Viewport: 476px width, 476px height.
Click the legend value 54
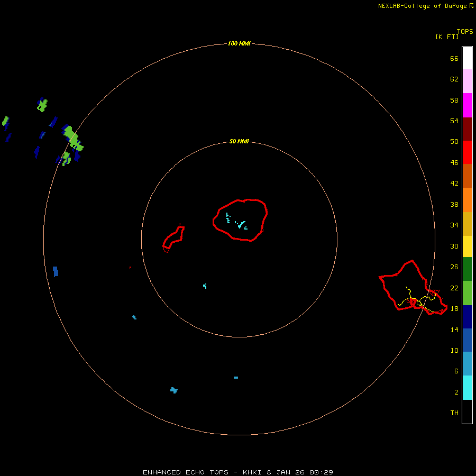pos(454,121)
